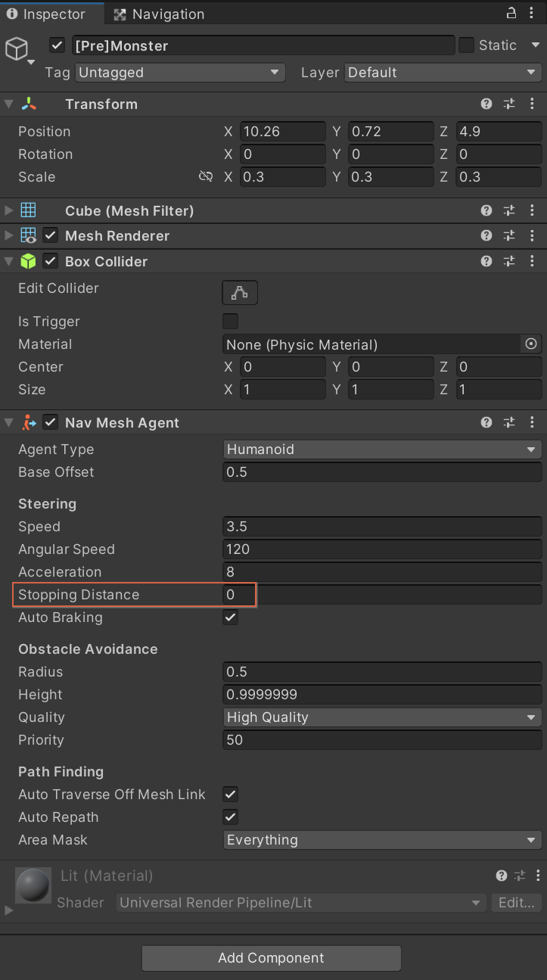
Task: Toggle [Pre]Monster active checkbox
Action: tap(57, 45)
